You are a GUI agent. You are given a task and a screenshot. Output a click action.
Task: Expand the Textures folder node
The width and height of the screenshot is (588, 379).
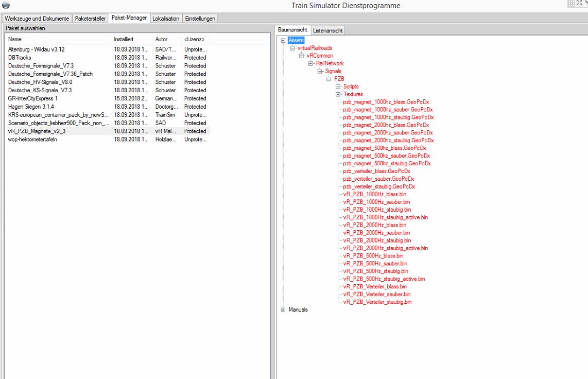(x=338, y=94)
